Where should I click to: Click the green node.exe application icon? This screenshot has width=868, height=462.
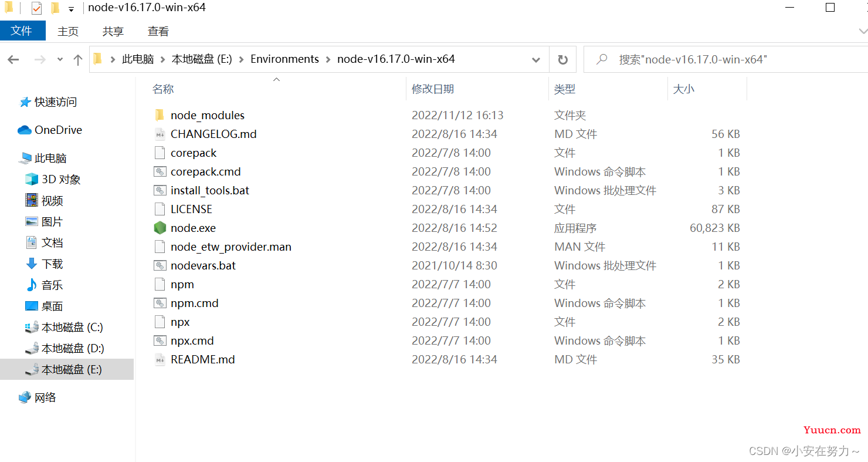click(x=160, y=228)
